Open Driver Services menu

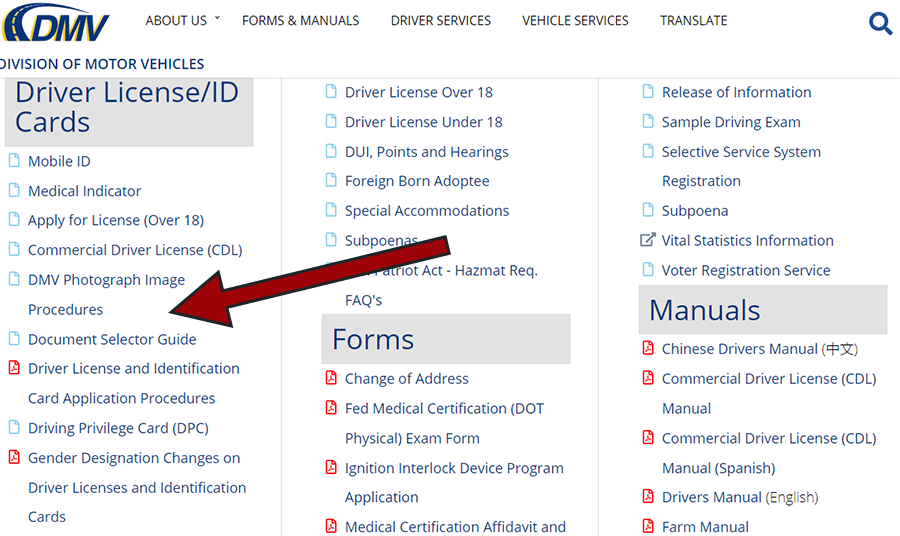[441, 21]
